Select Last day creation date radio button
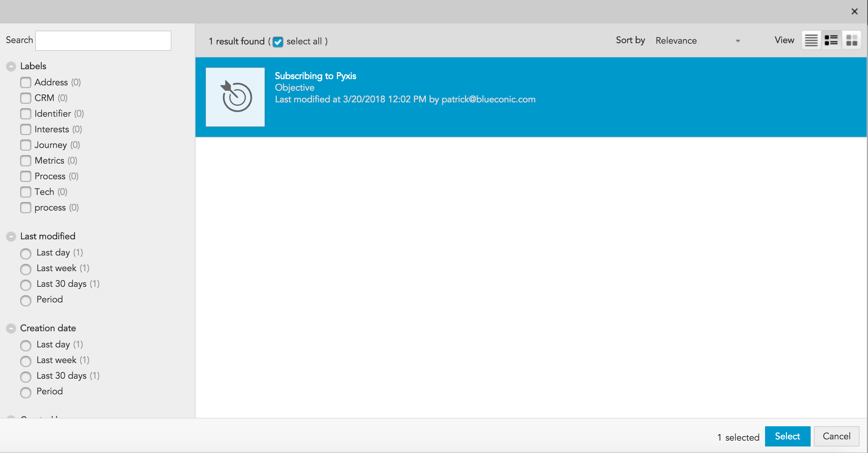 (x=26, y=344)
